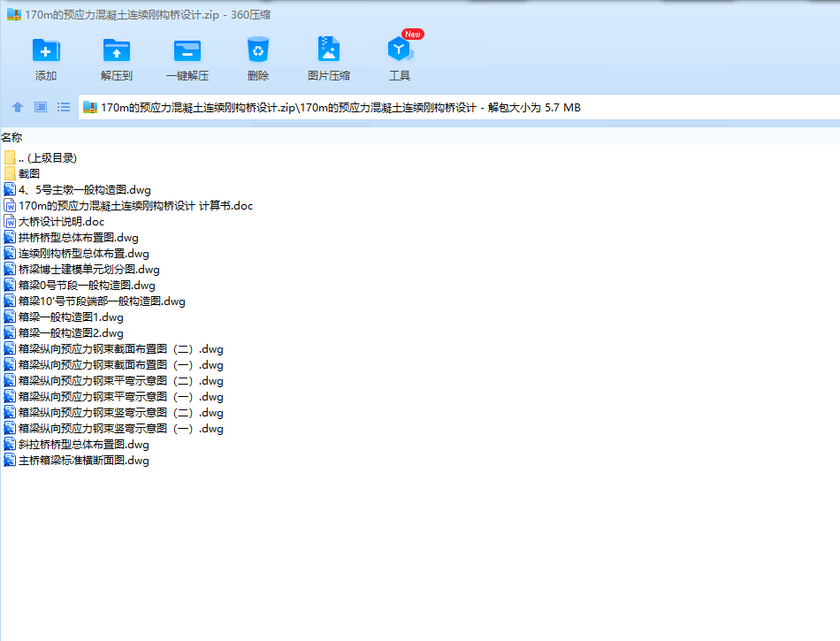Click the folder icon beside 截图
Viewport: 840px width, 641px height.
coord(10,173)
